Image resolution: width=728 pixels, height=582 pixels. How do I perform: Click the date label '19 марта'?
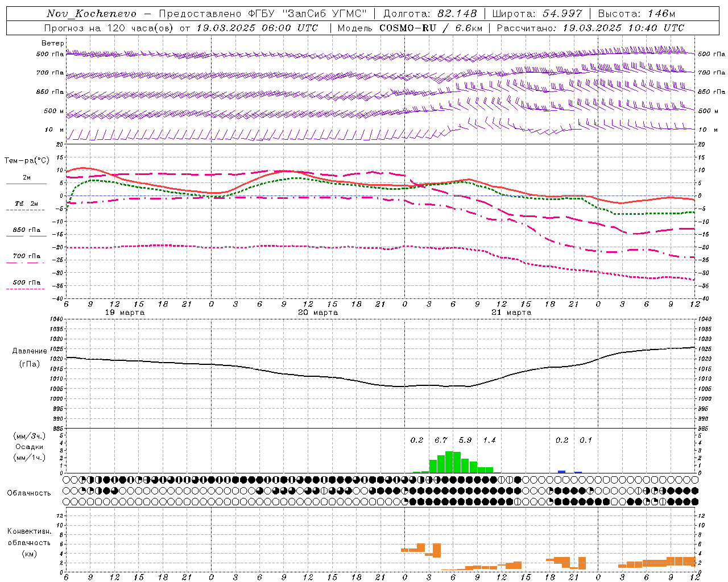125,312
